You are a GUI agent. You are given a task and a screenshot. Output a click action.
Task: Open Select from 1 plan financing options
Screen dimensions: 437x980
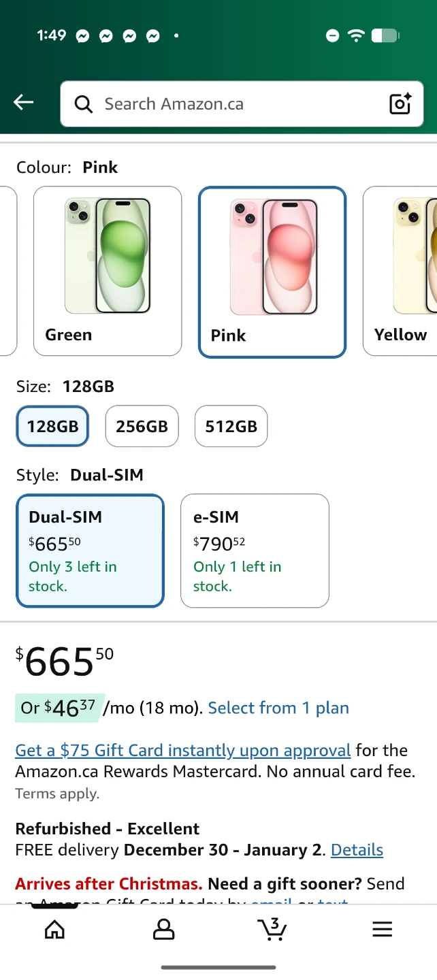pyautogui.click(x=278, y=708)
